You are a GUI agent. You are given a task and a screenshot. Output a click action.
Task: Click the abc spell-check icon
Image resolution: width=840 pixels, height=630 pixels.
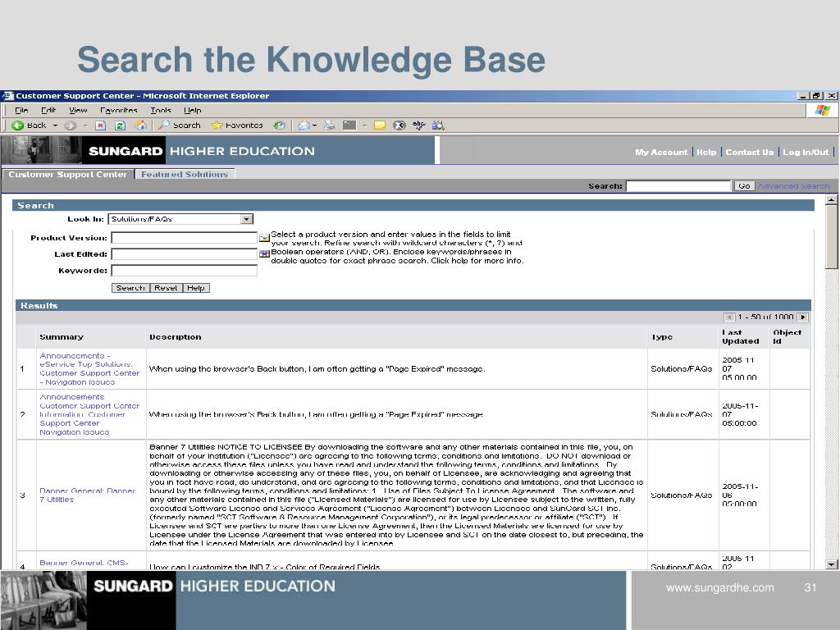[x=419, y=126]
